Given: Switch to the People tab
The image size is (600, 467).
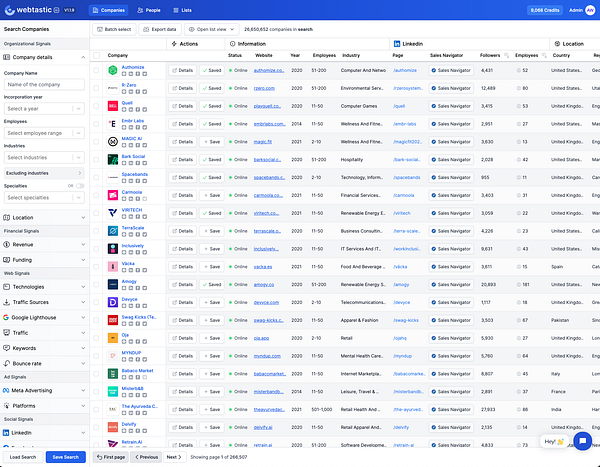Looking at the screenshot, I should [149, 9].
